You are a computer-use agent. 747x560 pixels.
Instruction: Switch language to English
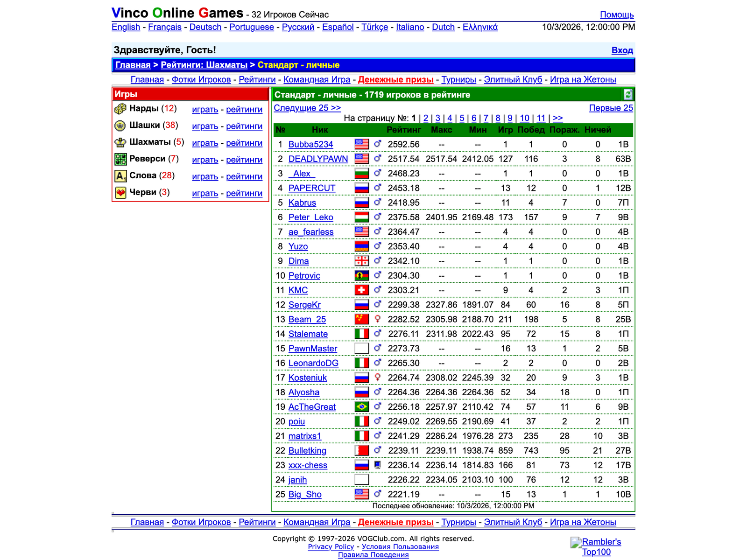pyautogui.click(x=126, y=27)
